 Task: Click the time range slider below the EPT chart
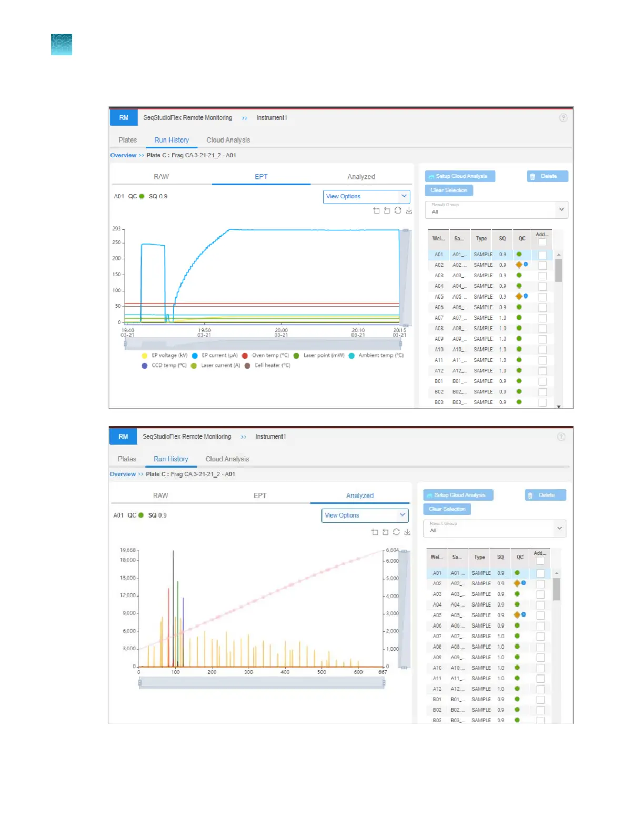coord(263,344)
